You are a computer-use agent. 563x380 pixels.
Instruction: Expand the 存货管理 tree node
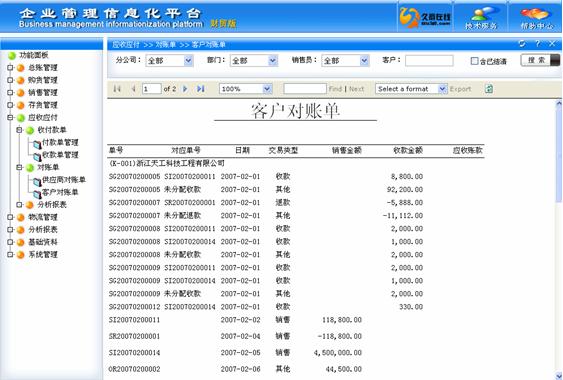10,105
